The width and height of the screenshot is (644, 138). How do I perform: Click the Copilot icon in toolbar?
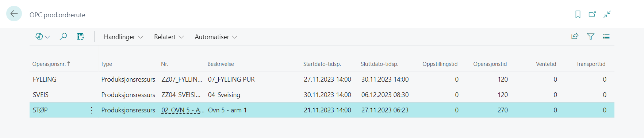(x=39, y=37)
